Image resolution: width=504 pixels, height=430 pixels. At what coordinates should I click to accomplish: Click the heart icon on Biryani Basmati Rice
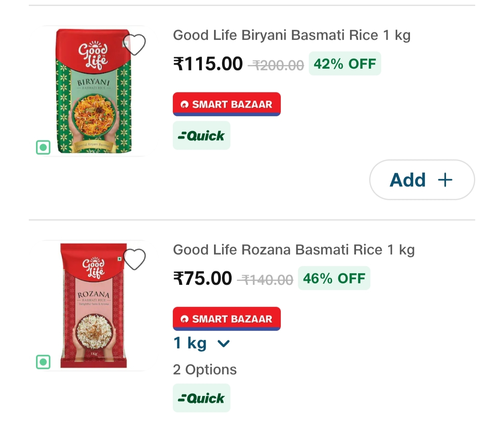(134, 44)
